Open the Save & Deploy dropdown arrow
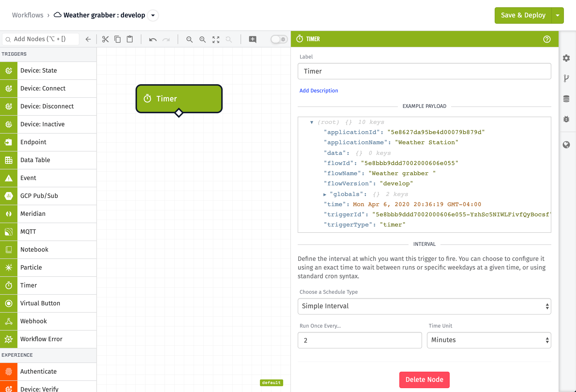The height and width of the screenshot is (392, 576). pos(557,15)
